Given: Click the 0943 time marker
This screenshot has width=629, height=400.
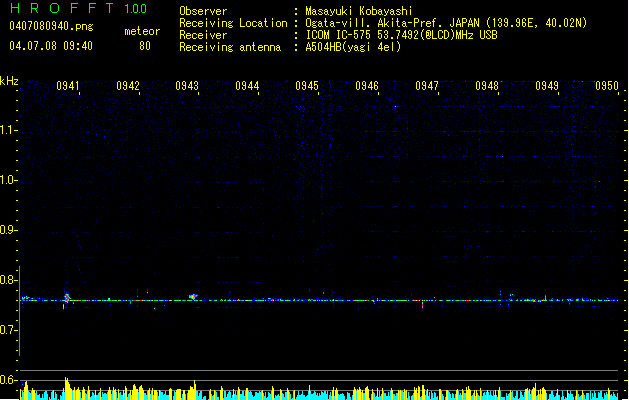Looking at the screenshot, I should coord(187,86).
